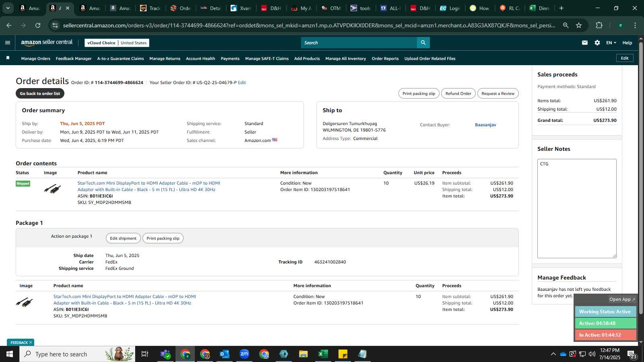View site information icon in address bar
Screen dimensions: 644x362
click(x=55, y=25)
